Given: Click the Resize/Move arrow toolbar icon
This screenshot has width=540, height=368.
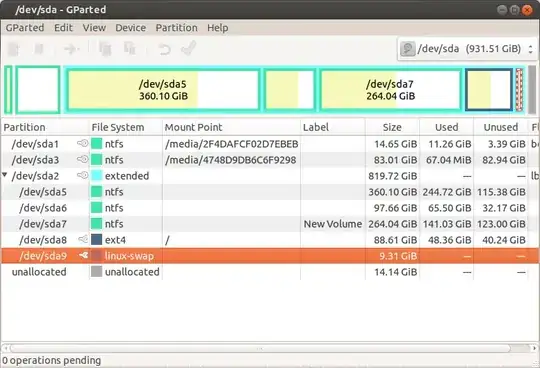Looking at the screenshot, I should coord(71,49).
